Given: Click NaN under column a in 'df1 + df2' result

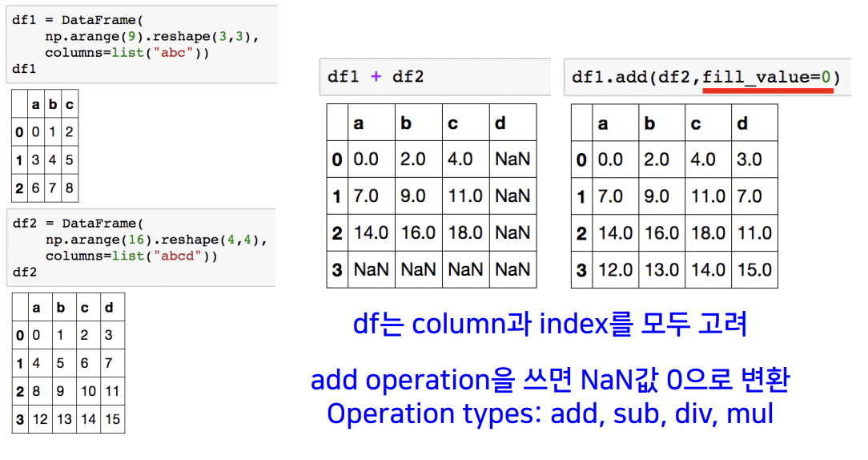Looking at the screenshot, I should coord(371,270).
